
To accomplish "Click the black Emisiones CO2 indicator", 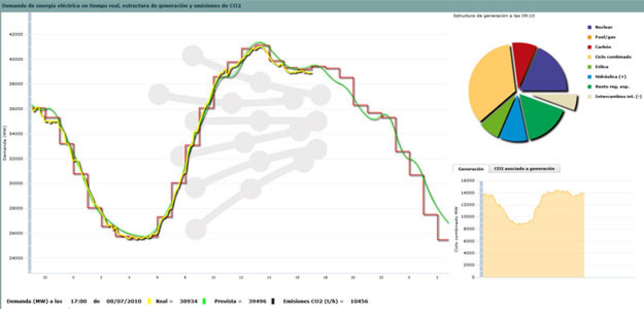I will (x=273, y=301).
